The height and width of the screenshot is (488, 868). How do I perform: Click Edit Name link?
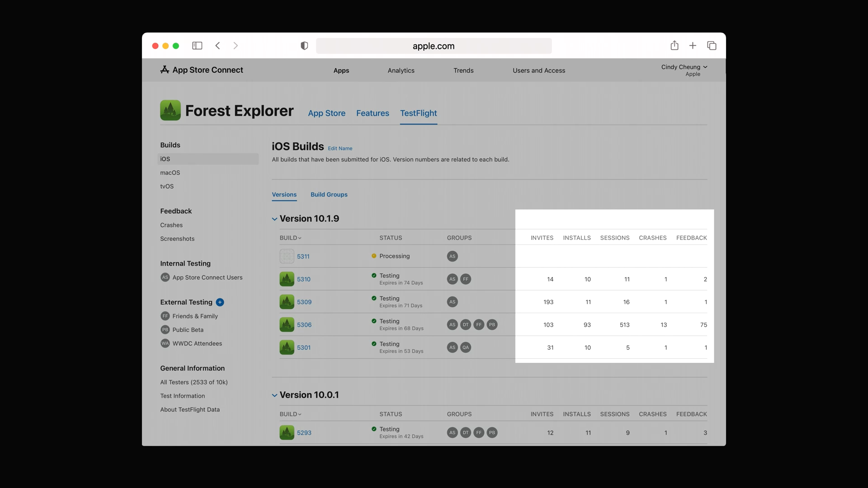coord(340,149)
